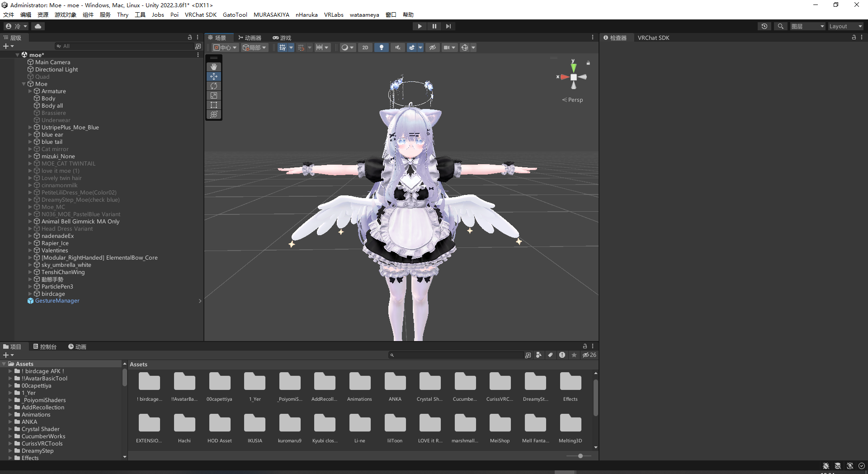Open the pivot Center (中心) dropdown
The width and height of the screenshot is (868, 474).
point(225,47)
